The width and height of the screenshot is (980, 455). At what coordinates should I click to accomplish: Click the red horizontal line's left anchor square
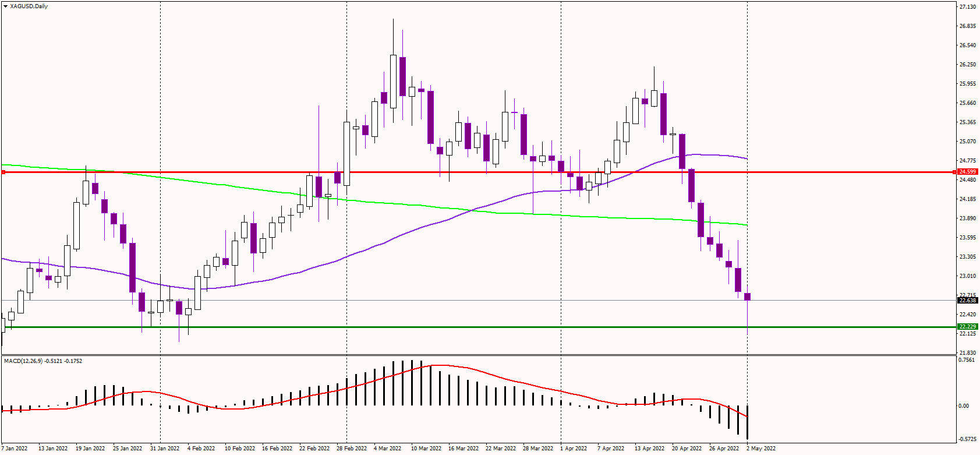(3, 172)
